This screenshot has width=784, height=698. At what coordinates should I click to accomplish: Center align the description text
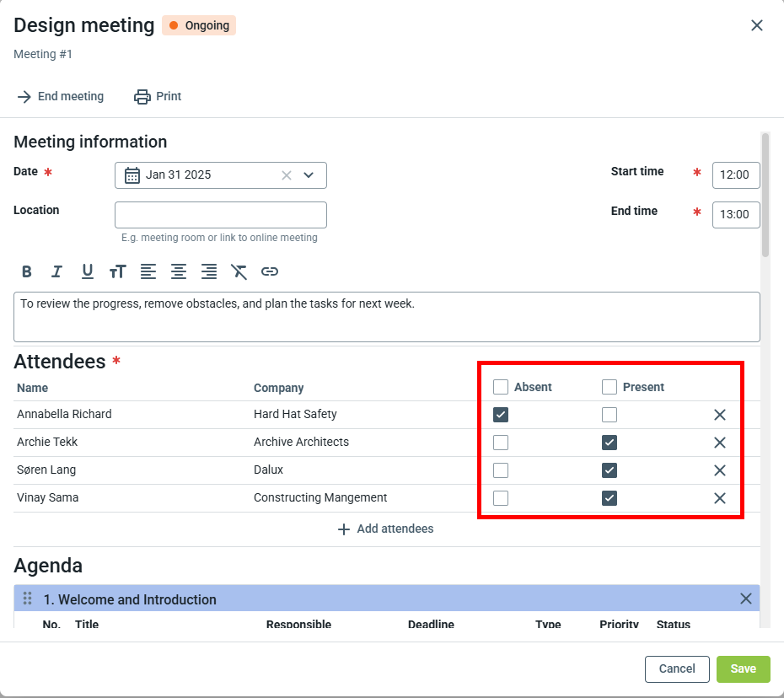click(179, 271)
